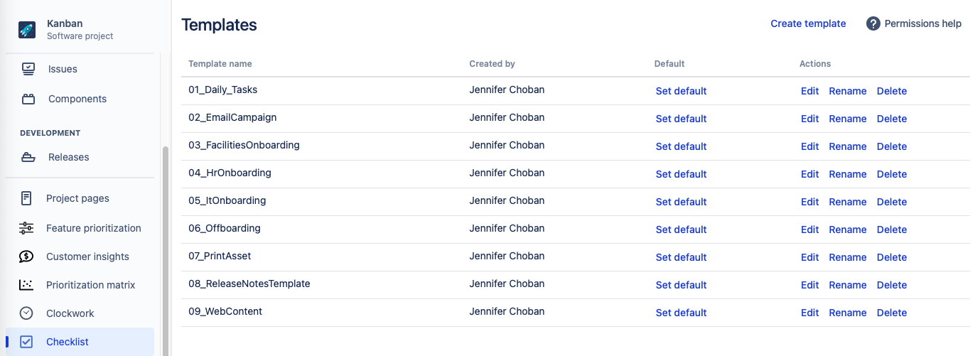
Task: Click the Clockwork clock icon
Action: pyautogui.click(x=26, y=313)
